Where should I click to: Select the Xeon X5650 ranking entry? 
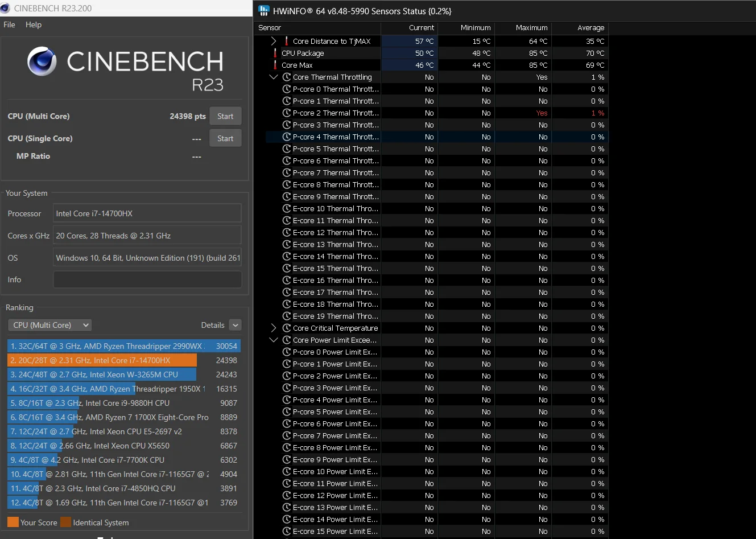124,446
